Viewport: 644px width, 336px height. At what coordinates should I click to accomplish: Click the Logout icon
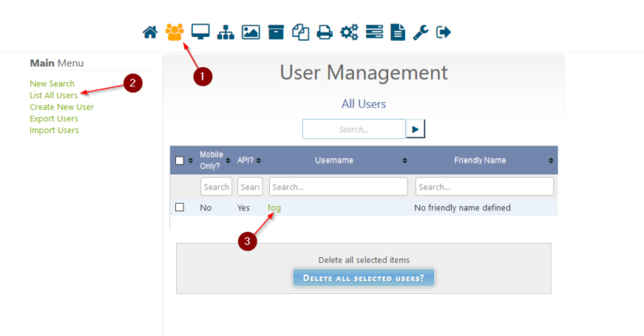[444, 33]
